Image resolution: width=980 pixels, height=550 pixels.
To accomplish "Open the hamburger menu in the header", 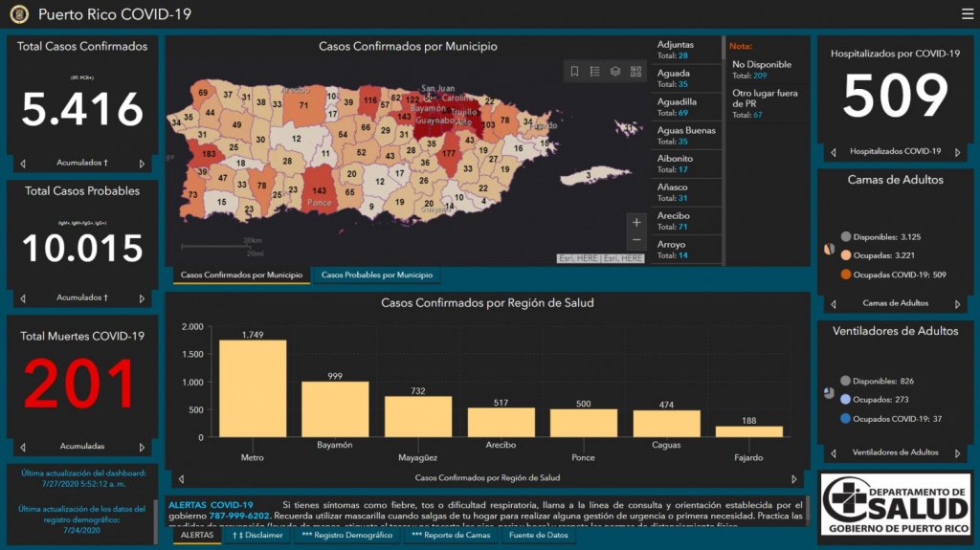I will 967,14.
